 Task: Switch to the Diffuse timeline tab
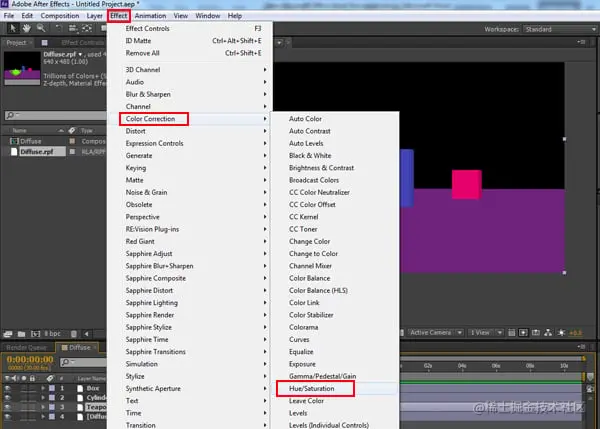point(76,347)
